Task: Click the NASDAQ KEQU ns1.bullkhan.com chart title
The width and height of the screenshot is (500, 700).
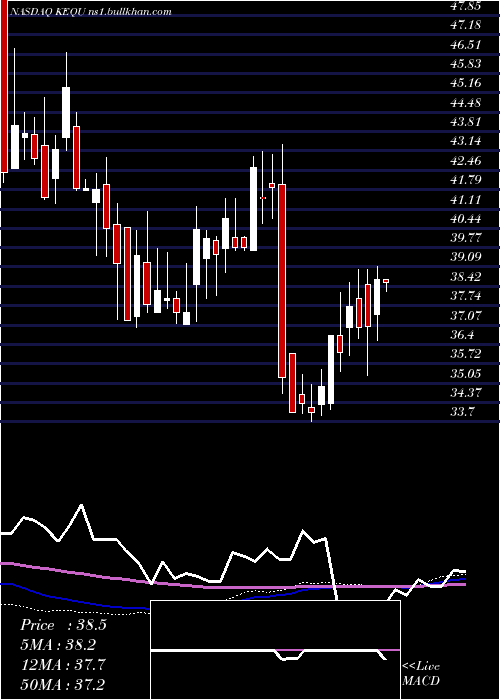Action: [x=90, y=12]
